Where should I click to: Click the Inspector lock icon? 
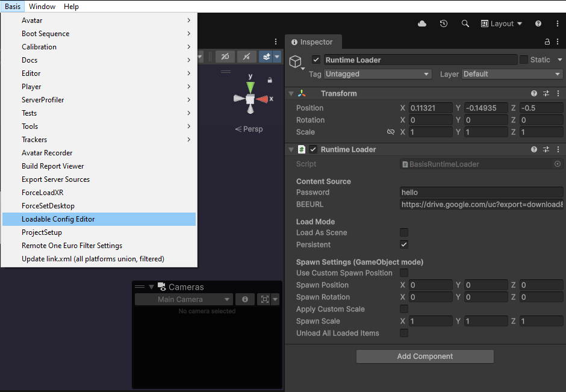(x=547, y=42)
